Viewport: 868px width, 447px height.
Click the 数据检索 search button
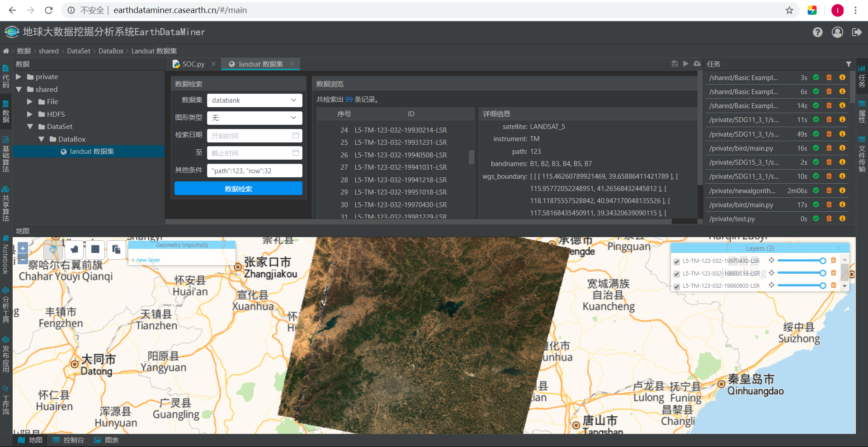[238, 189]
